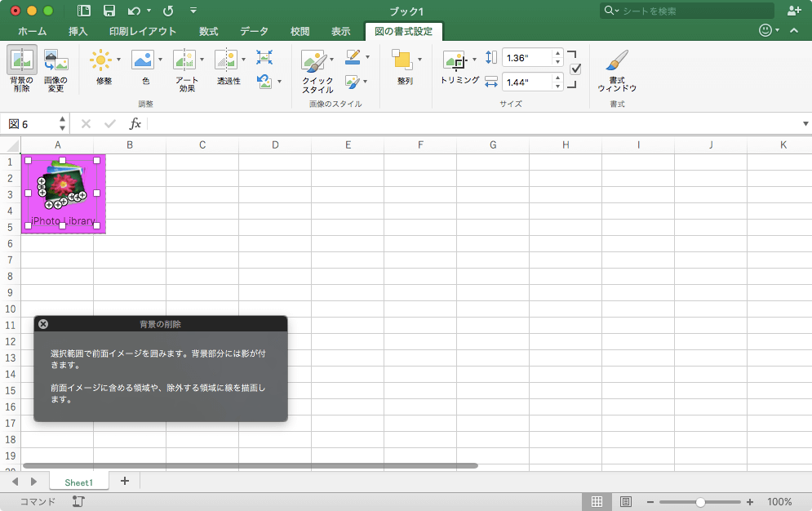Image resolution: width=812 pixels, height=511 pixels.
Task: Open the Undo history dropdown arrow
Action: pos(149,11)
